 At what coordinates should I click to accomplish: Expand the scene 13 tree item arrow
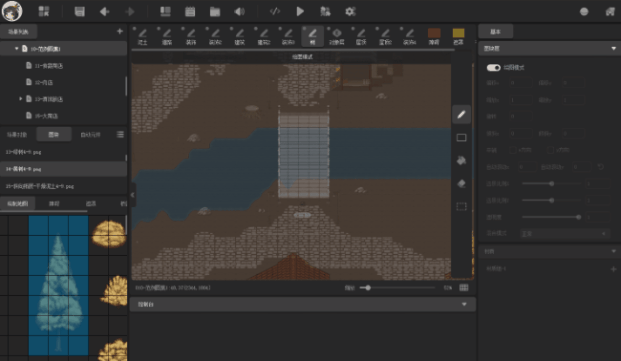point(21,99)
